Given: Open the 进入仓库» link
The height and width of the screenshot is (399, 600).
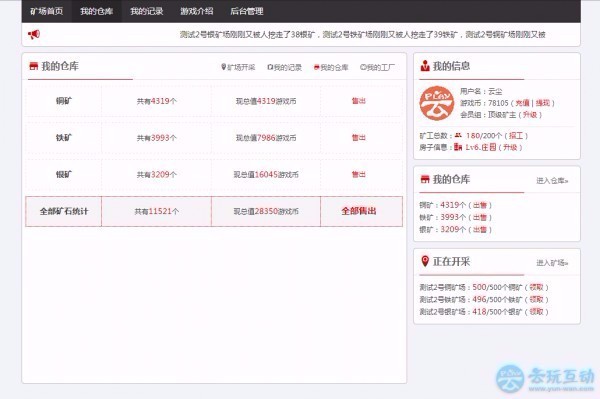Looking at the screenshot, I should point(552,181).
